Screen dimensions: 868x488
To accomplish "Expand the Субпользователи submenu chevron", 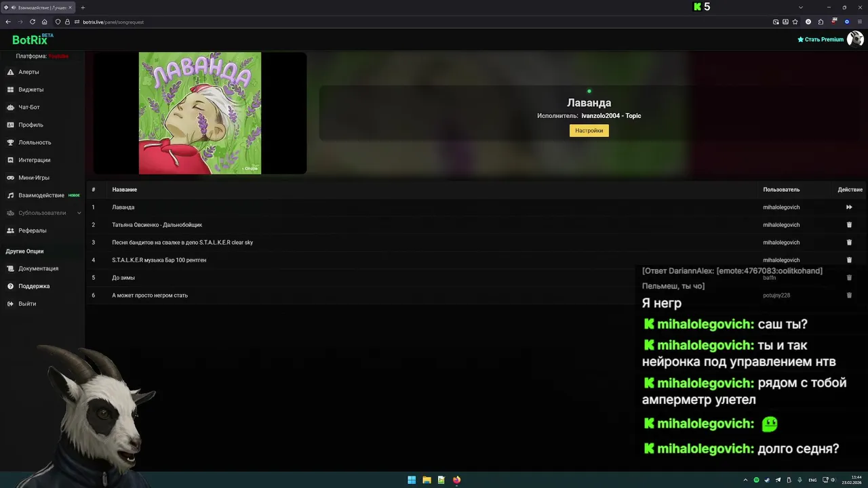I will click(x=79, y=213).
